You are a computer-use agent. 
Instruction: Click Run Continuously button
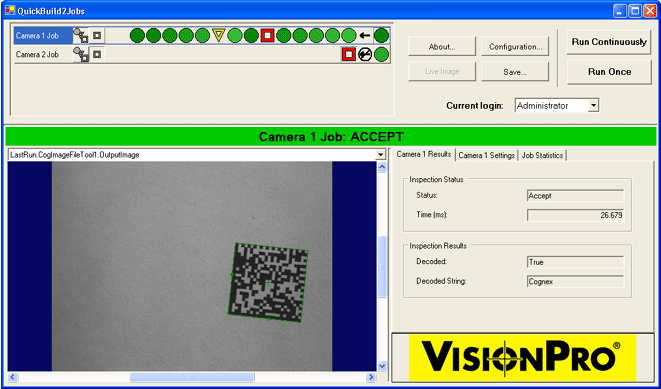tap(609, 42)
